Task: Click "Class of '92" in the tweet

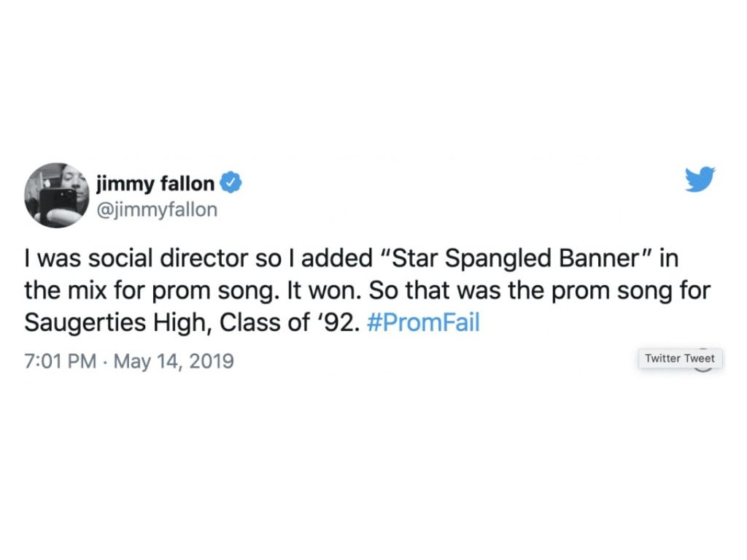Action: 301,322
